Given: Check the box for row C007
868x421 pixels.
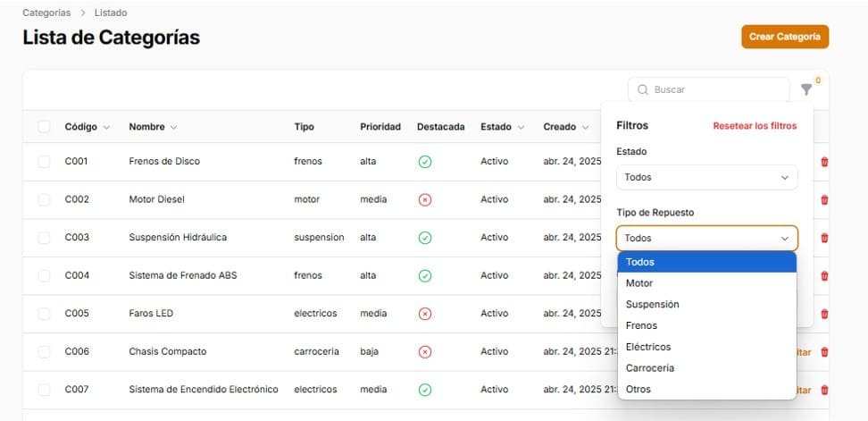Looking at the screenshot, I should pyautogui.click(x=44, y=390).
